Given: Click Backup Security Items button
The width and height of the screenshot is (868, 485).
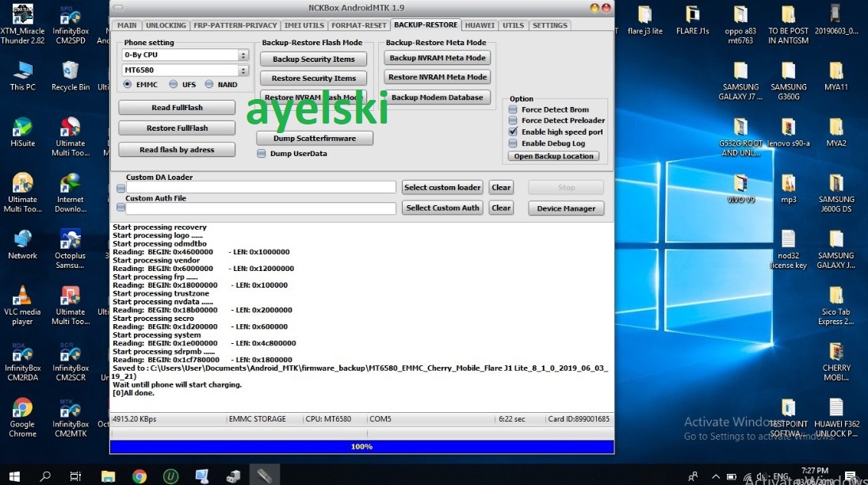Looking at the screenshot, I should pyautogui.click(x=313, y=59).
